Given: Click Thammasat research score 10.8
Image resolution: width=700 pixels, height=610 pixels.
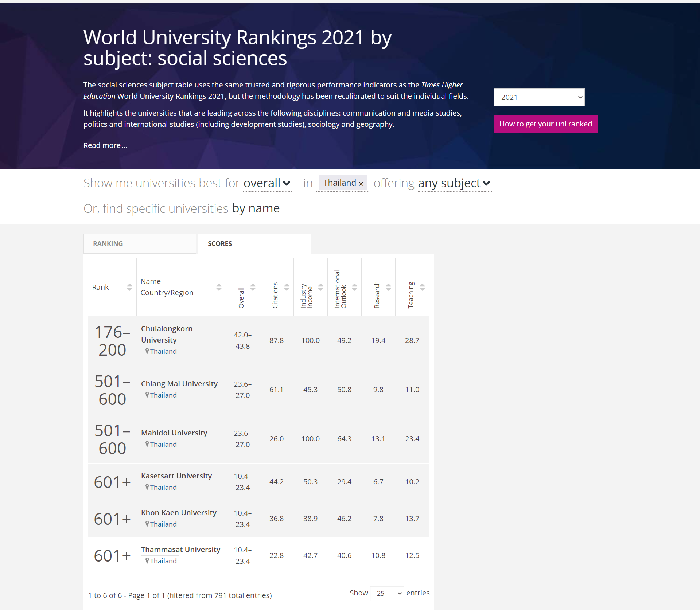Looking at the screenshot, I should click(x=378, y=555).
